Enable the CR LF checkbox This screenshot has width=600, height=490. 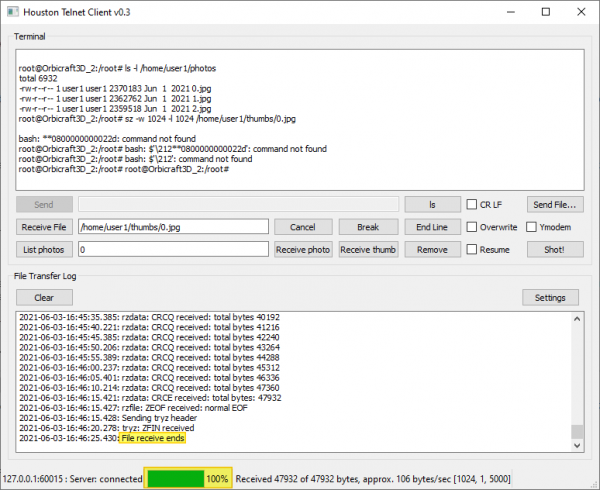pyautogui.click(x=473, y=204)
